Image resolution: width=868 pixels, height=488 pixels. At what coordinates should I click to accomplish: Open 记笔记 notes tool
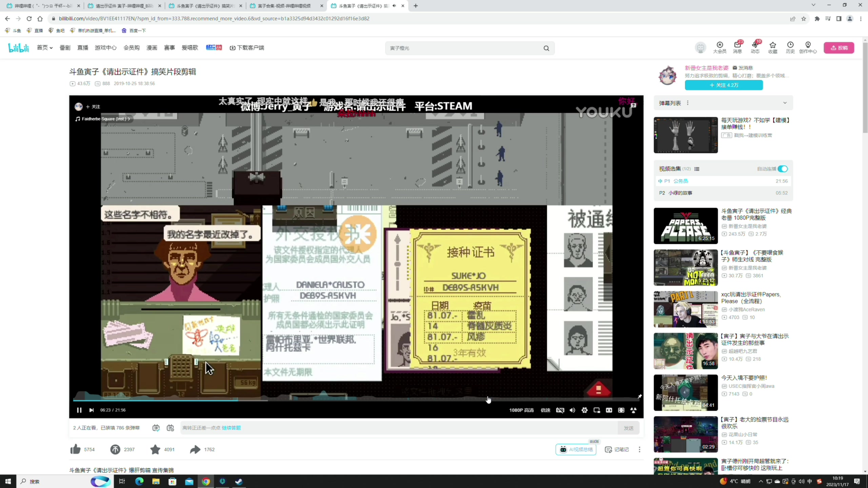(x=617, y=449)
